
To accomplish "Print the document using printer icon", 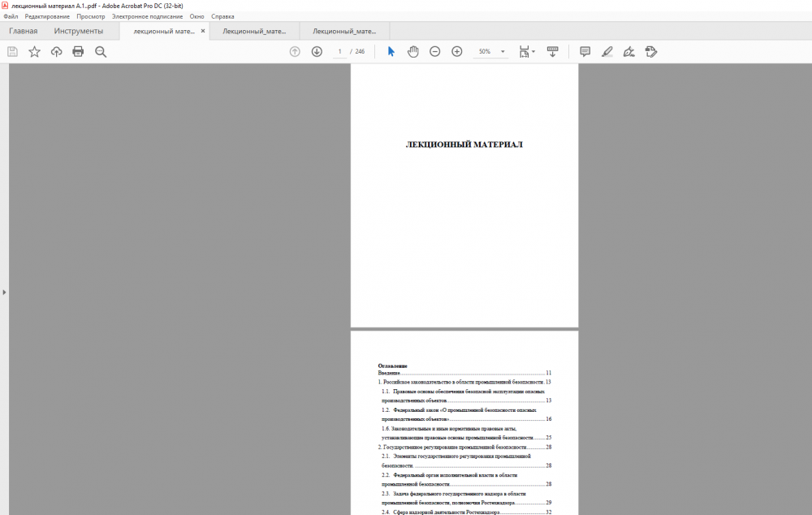I will (78, 52).
